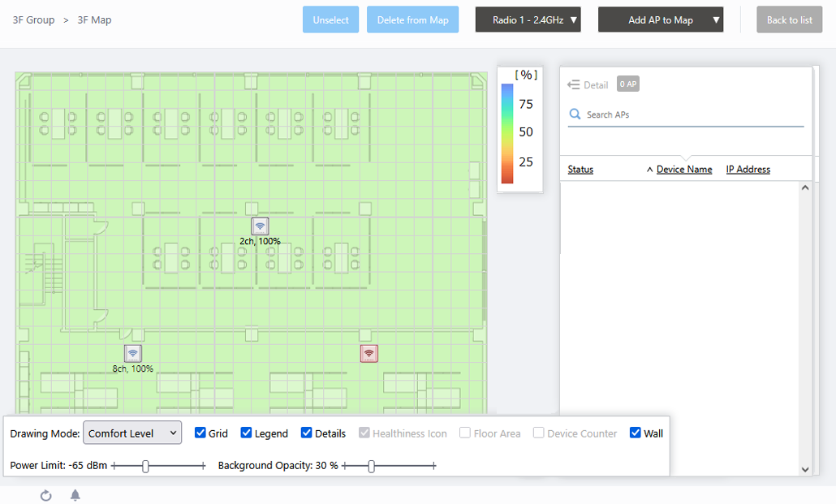Click the red offline AP icon on map

pyautogui.click(x=369, y=353)
